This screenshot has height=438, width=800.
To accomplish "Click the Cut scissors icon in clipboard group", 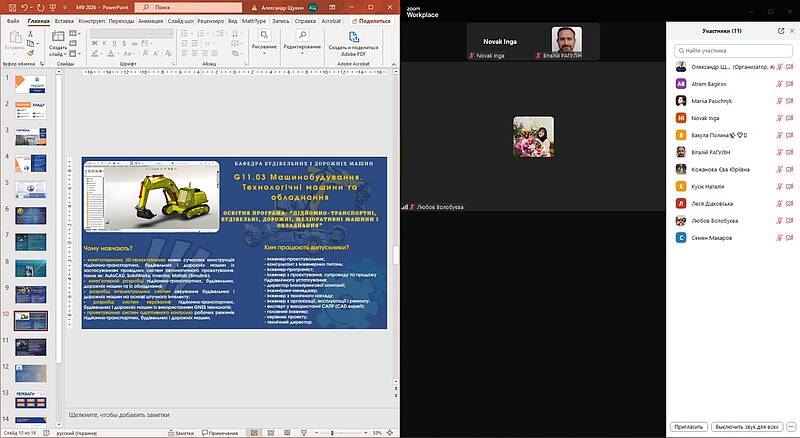I will tap(31, 35).
